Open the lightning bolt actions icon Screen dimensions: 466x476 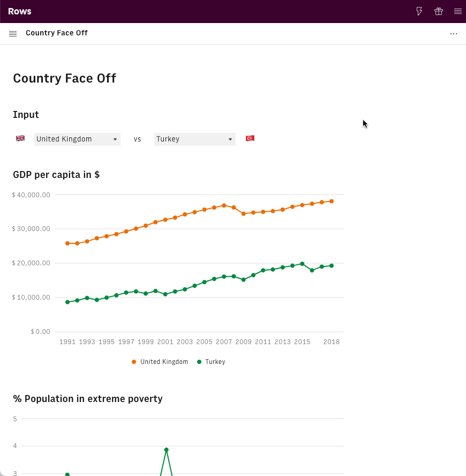[419, 11]
